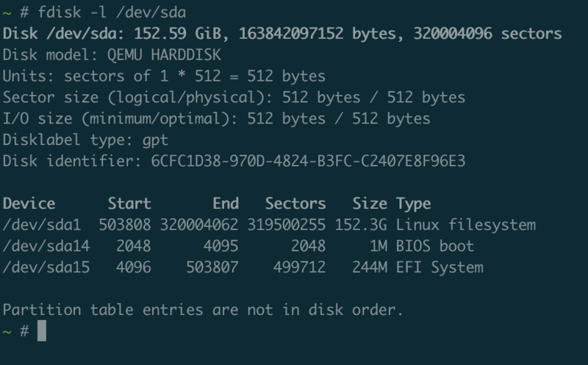588x365 pixels.
Task: Click the BIOS boot type text
Action: 435,246
